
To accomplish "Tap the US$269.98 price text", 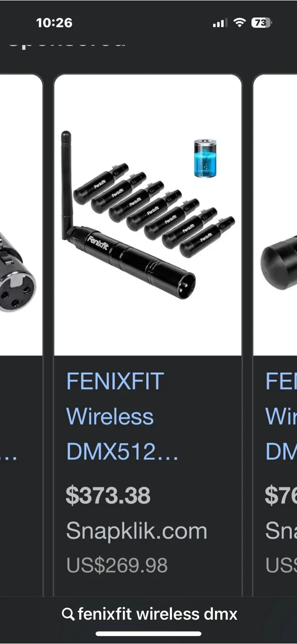I will point(117,565).
